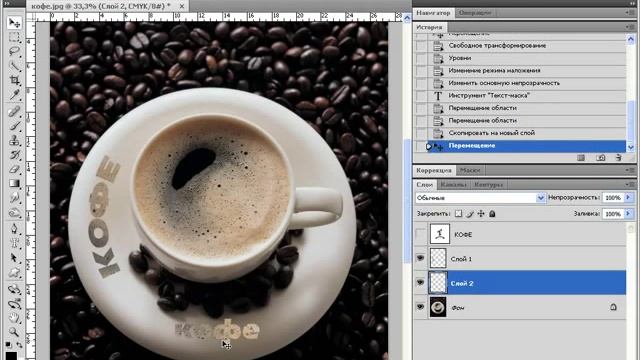
Task: Select the 3D Orbit camera tool
Action: (14, 304)
